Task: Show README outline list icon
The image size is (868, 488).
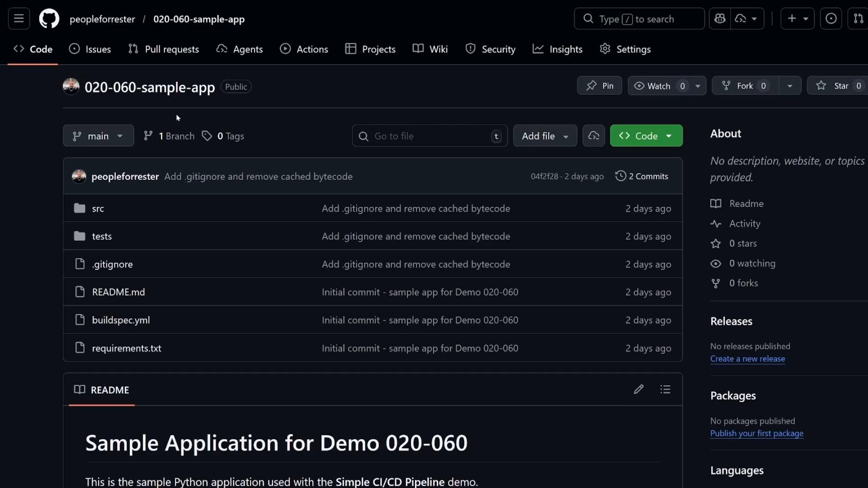Action: pos(665,389)
